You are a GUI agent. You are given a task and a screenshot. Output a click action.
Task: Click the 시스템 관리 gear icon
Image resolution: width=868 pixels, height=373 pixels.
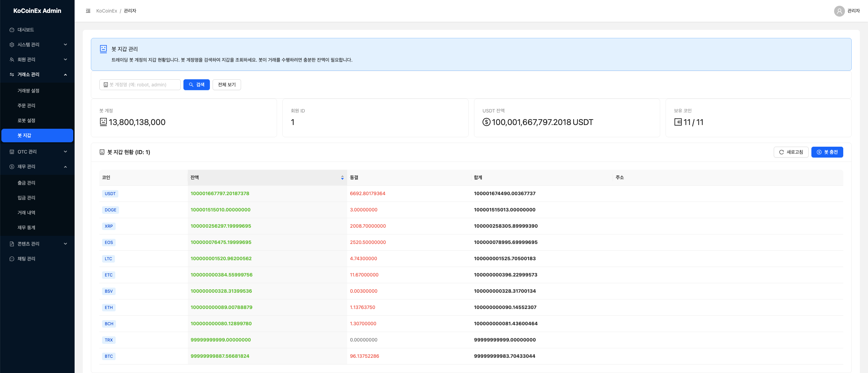pos(12,45)
